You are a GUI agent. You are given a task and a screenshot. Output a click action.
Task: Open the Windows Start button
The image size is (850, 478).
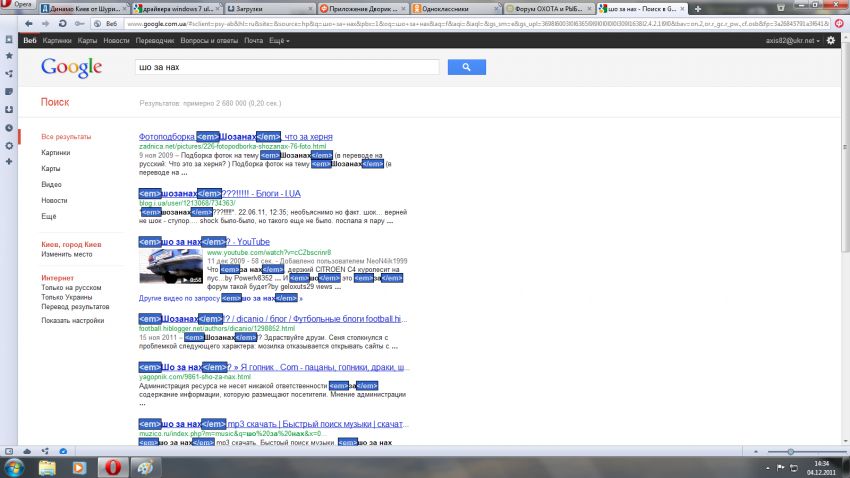click(x=15, y=467)
